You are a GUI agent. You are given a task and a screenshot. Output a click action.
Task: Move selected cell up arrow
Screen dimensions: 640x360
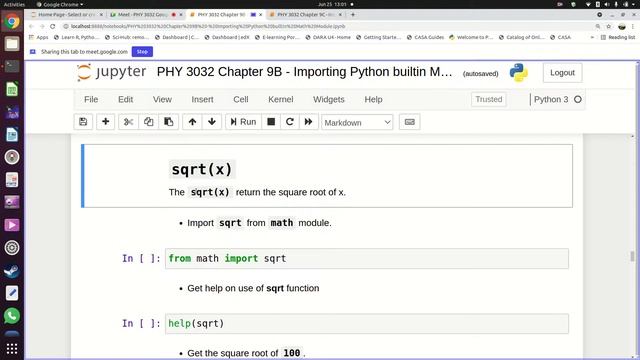coord(192,122)
